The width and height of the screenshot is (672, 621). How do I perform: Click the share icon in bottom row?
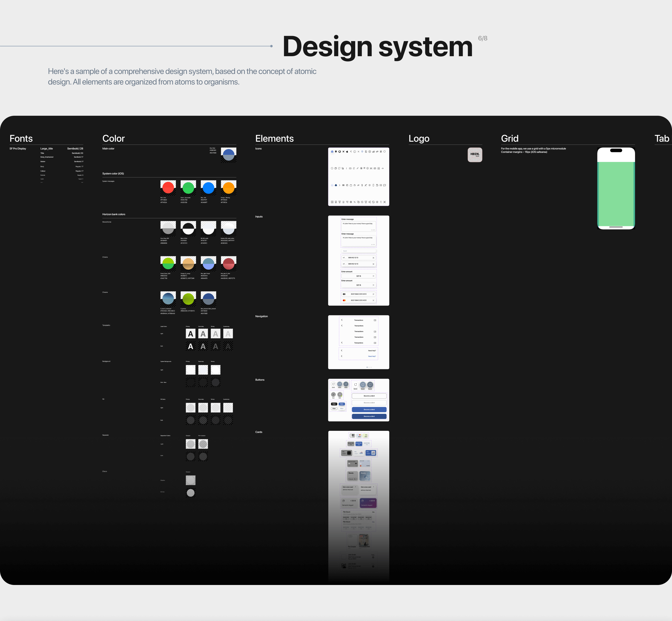click(x=370, y=202)
